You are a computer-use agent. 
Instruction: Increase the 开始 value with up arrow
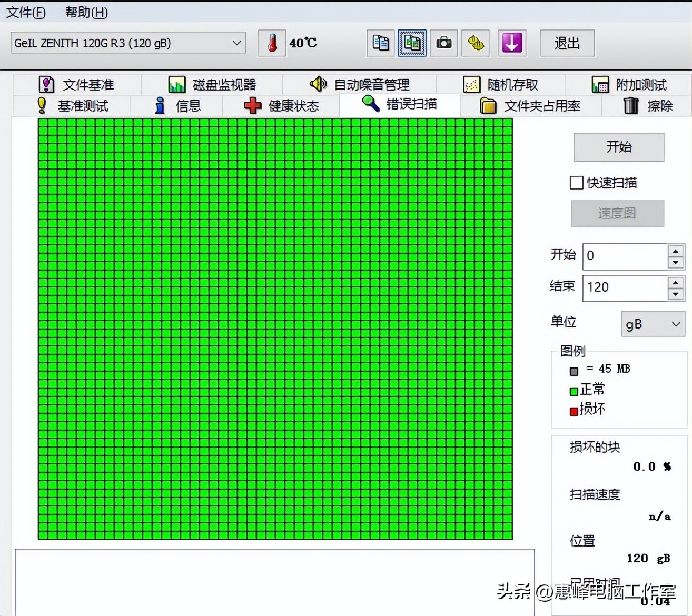click(675, 251)
